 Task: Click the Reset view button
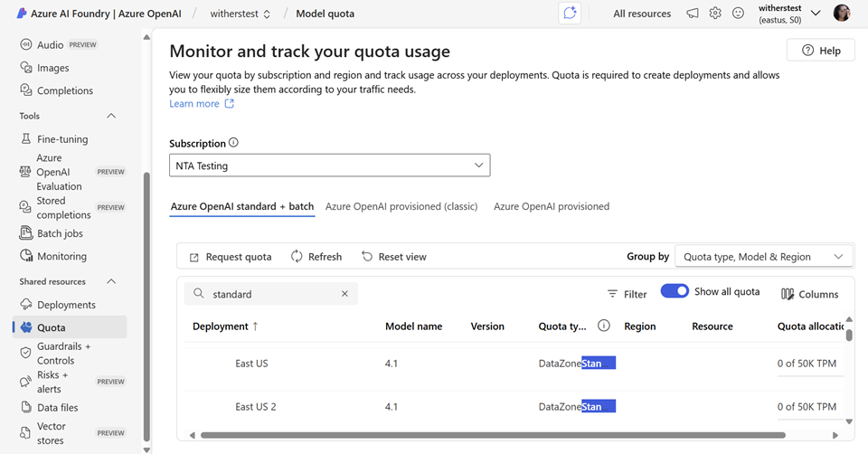click(x=394, y=256)
